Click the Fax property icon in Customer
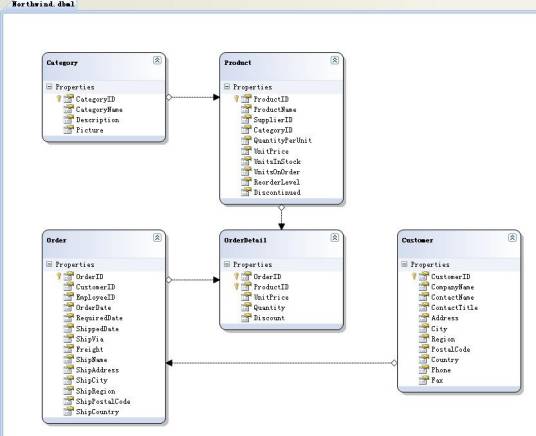The height and width of the screenshot is (436, 536). click(x=424, y=380)
